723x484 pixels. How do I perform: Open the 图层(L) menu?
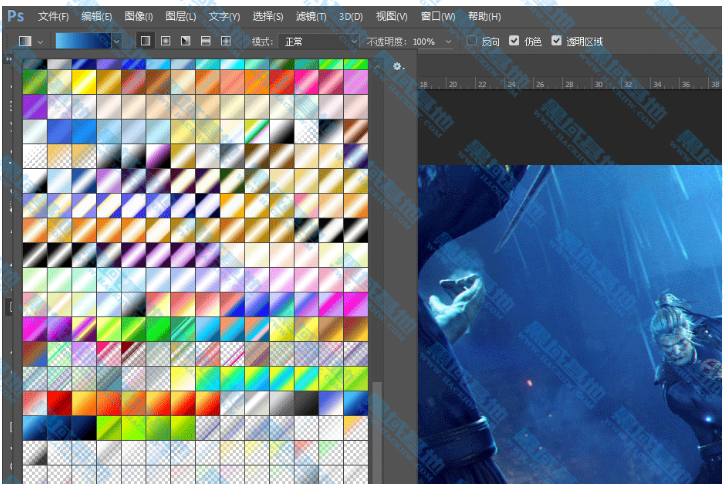[181, 17]
